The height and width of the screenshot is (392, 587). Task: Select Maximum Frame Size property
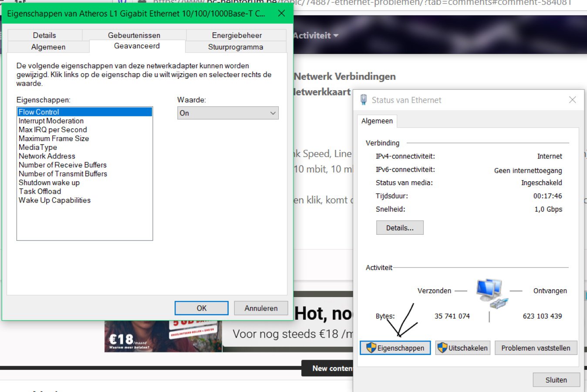pyautogui.click(x=54, y=139)
